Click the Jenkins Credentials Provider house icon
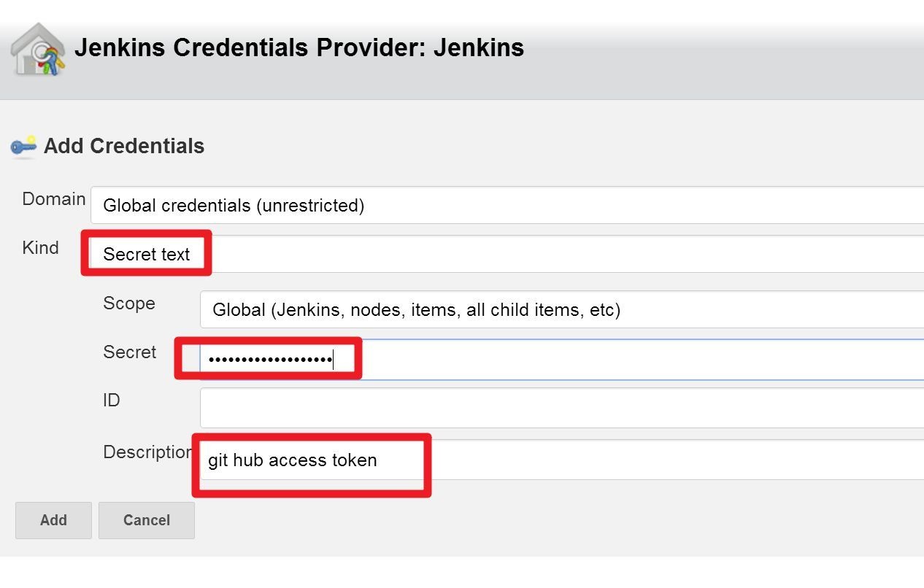The height and width of the screenshot is (588, 924). pyautogui.click(x=38, y=49)
